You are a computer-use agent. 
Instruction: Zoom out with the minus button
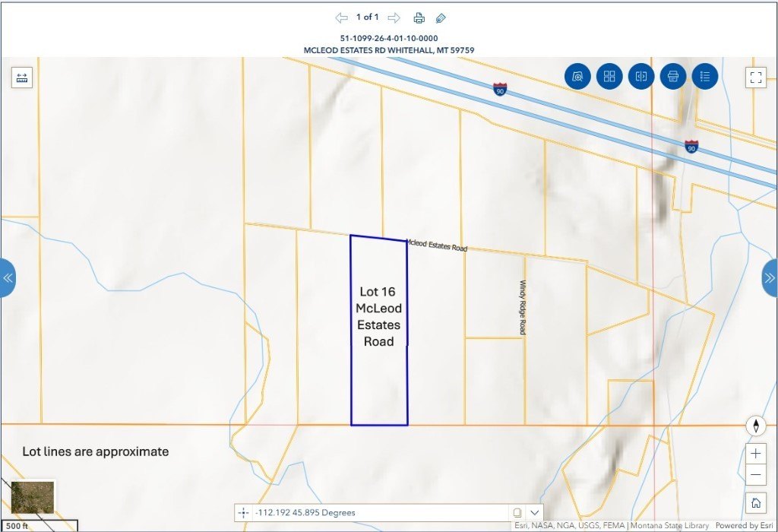[756, 476]
